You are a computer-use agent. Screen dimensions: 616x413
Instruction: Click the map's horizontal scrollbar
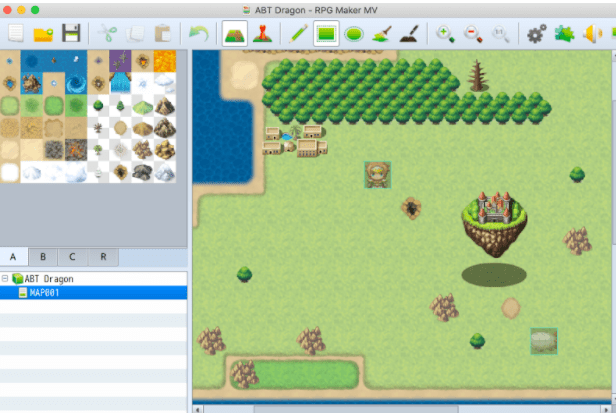pos(356,409)
